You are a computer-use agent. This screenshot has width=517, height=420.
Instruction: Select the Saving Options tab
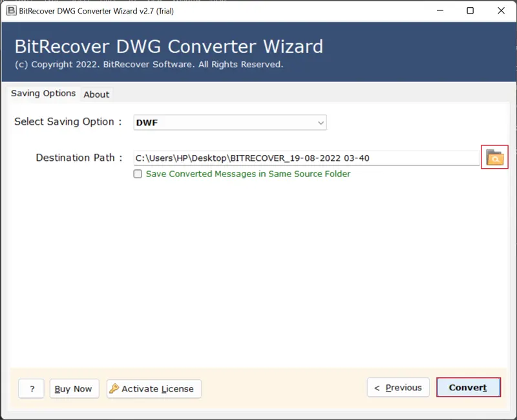click(x=43, y=93)
